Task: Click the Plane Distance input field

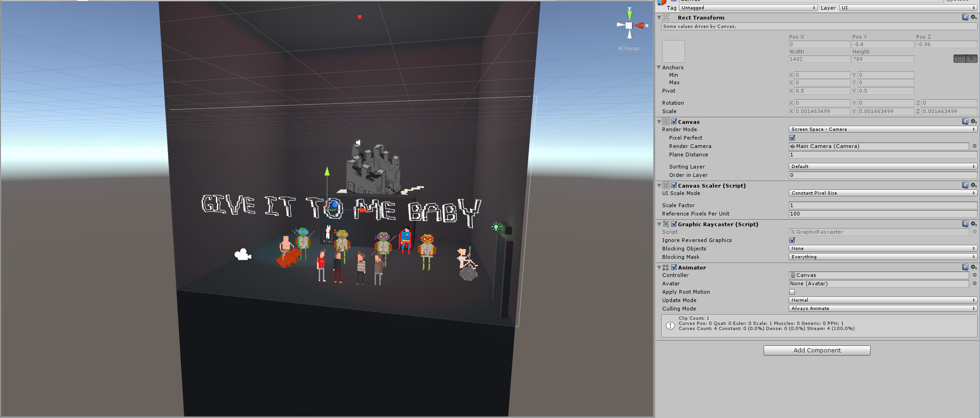Action: [883, 155]
